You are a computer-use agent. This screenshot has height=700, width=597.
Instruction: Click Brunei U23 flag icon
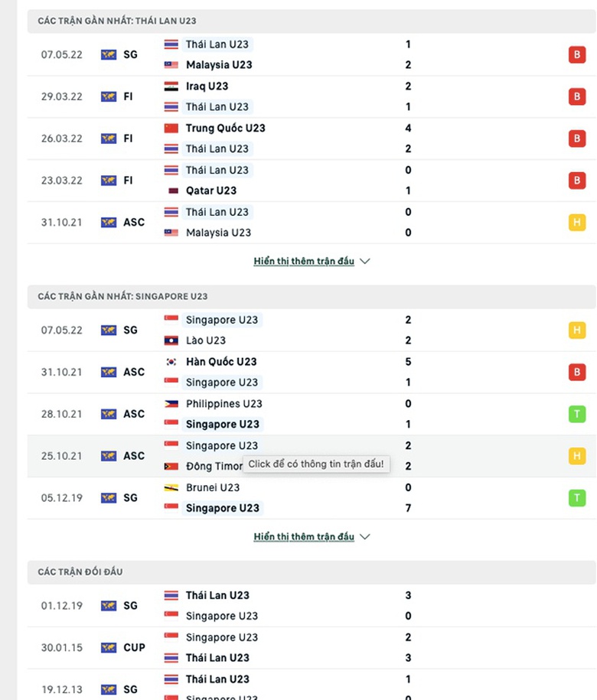(171, 487)
